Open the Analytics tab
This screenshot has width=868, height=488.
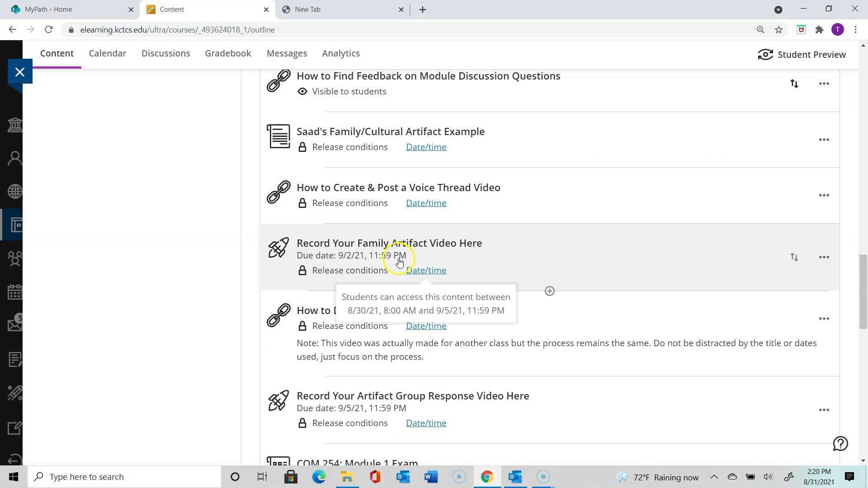pyautogui.click(x=340, y=53)
